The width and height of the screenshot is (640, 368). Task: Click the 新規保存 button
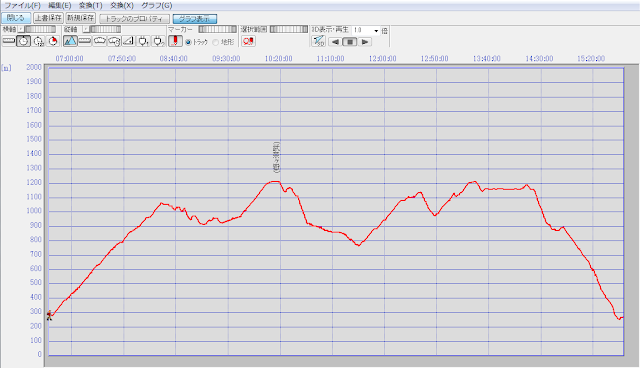point(81,18)
